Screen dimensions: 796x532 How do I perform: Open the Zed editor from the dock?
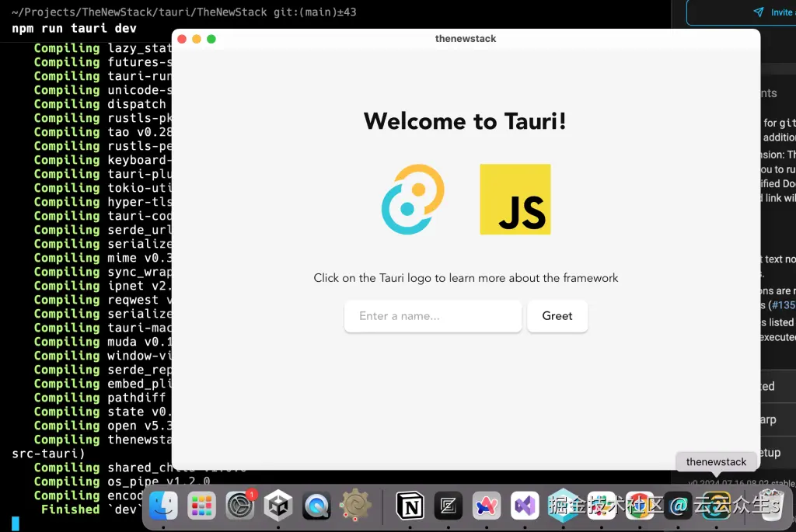449,506
